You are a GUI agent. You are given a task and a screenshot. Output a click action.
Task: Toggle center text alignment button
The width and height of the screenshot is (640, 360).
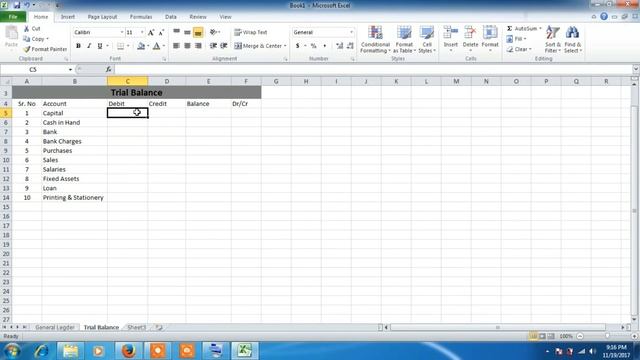(187, 46)
